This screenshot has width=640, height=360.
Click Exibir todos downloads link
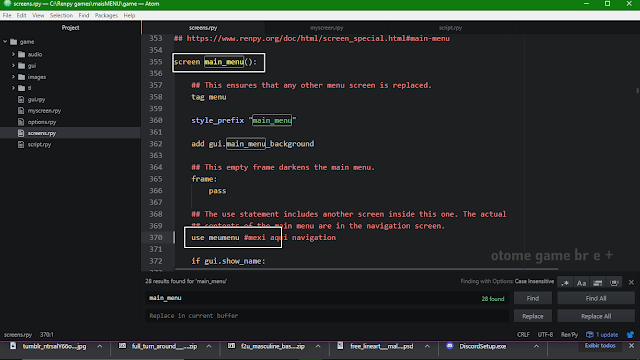click(600, 346)
